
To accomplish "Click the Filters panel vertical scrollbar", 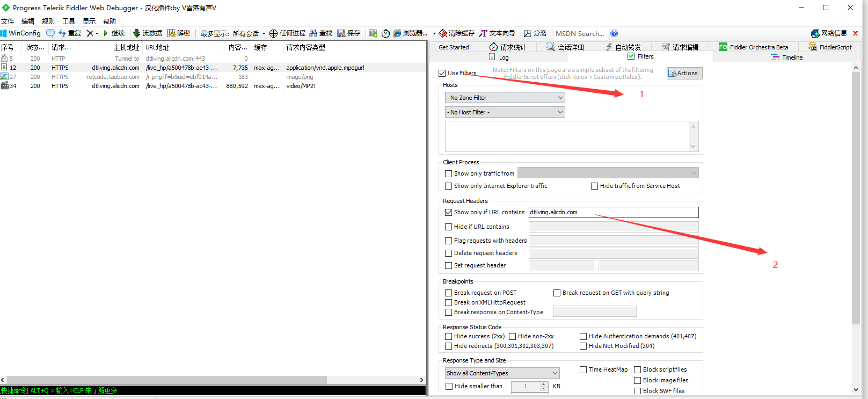I will [x=856, y=198].
